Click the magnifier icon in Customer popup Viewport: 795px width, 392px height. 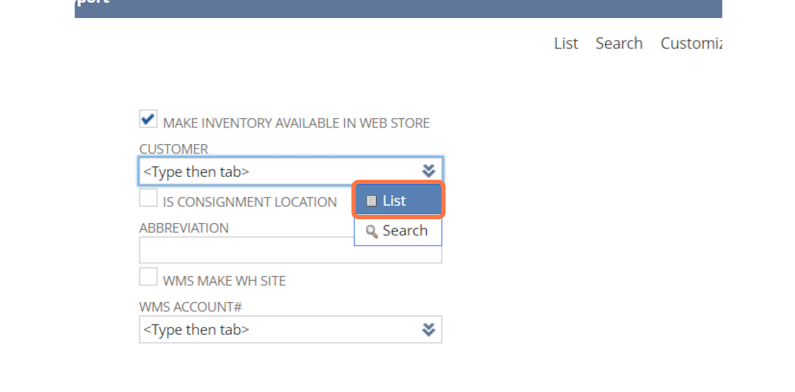click(x=372, y=232)
